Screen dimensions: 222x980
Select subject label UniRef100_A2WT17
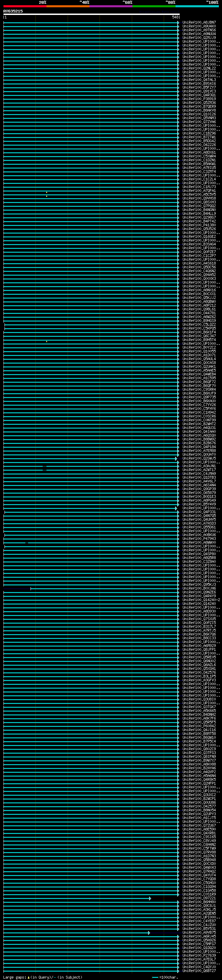point(199,470)
